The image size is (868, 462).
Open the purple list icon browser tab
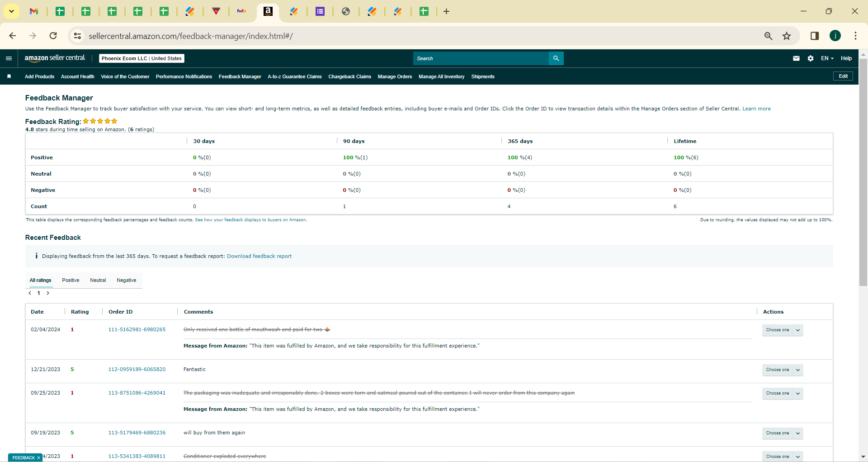[x=320, y=11]
